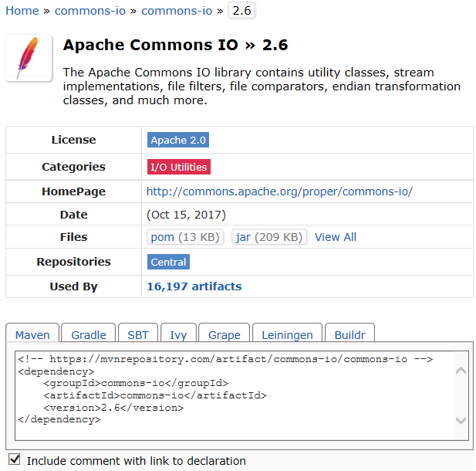
Task: Download the pom (13 KB) file
Action: pos(185,237)
